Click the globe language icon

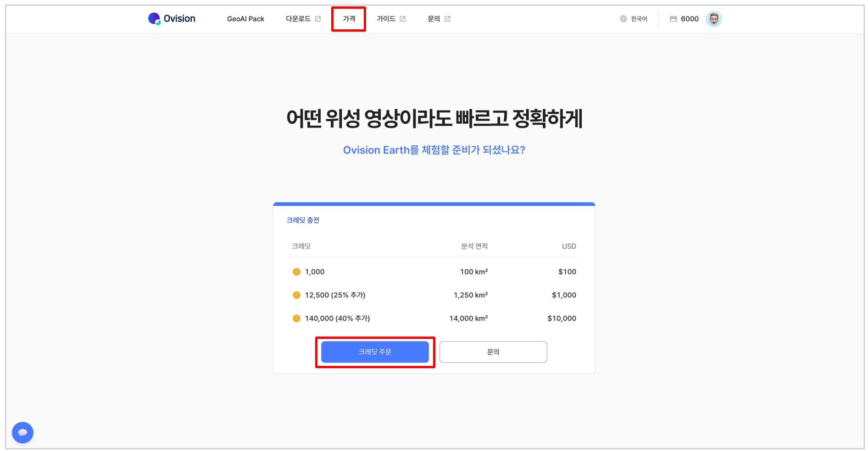(623, 19)
